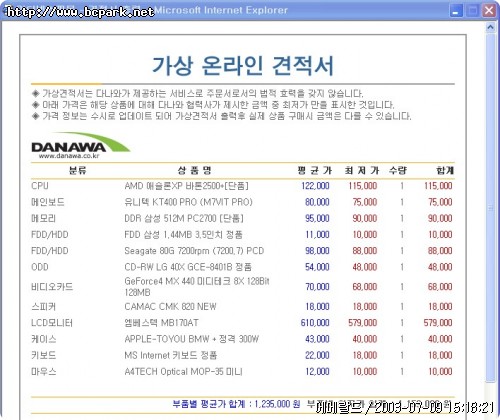Click the scrollbar up arrow
The width and height of the screenshot is (500, 420).
(x=490, y=27)
